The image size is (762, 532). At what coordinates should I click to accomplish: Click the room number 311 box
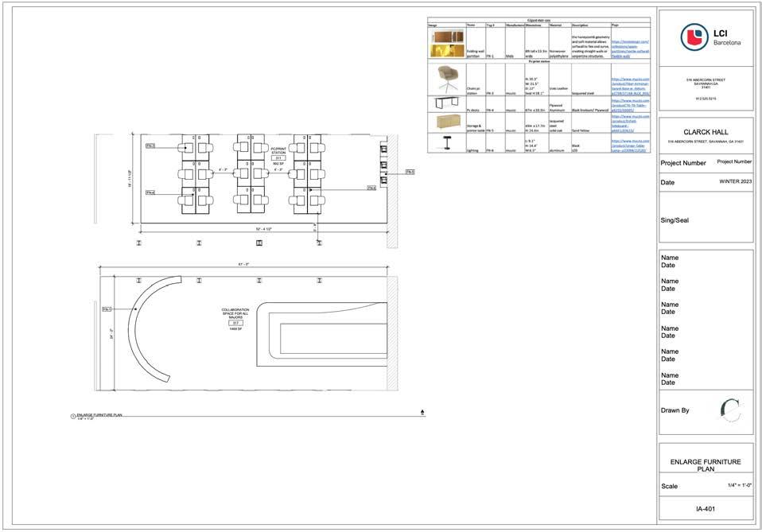click(278, 158)
